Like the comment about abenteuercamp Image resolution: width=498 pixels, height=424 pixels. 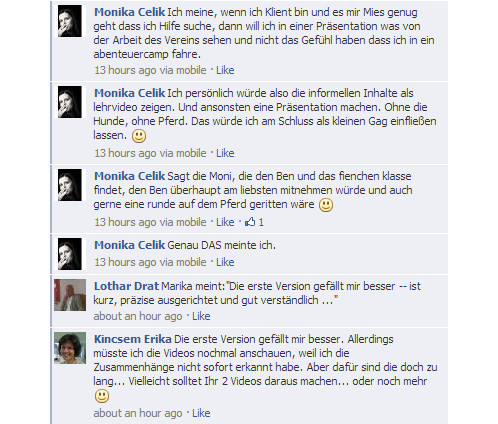[x=225, y=70]
